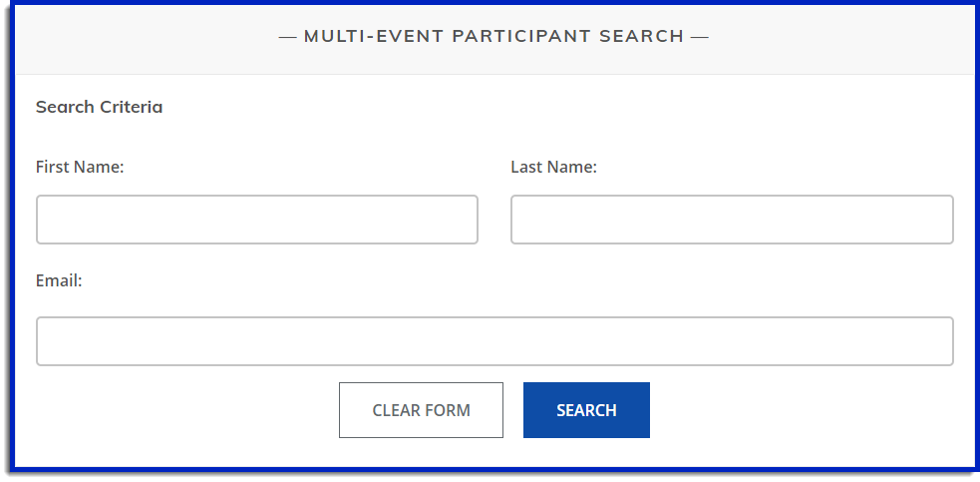Click the Multi-Event Participant Search title
980x482 pixels.
point(493,37)
